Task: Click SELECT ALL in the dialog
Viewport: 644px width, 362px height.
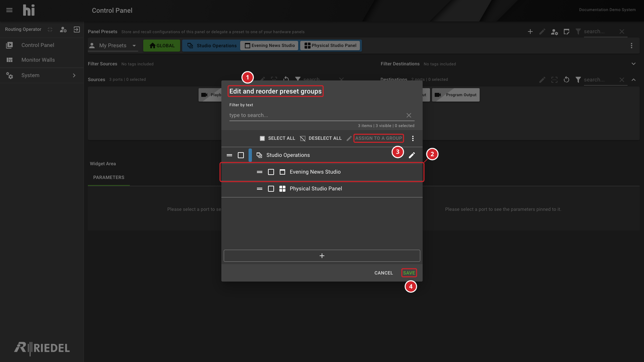Action: tap(277, 138)
